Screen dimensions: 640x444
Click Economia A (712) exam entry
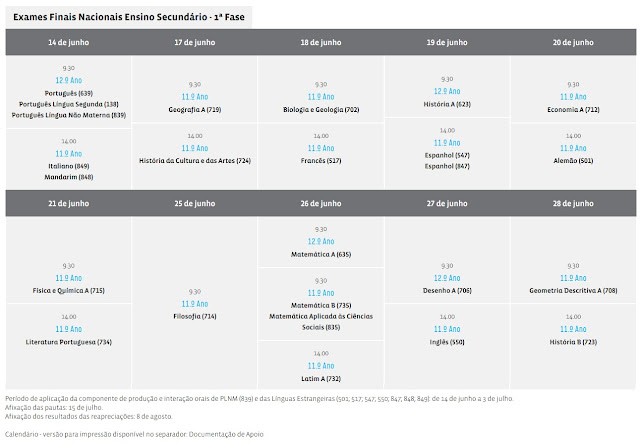click(573, 109)
